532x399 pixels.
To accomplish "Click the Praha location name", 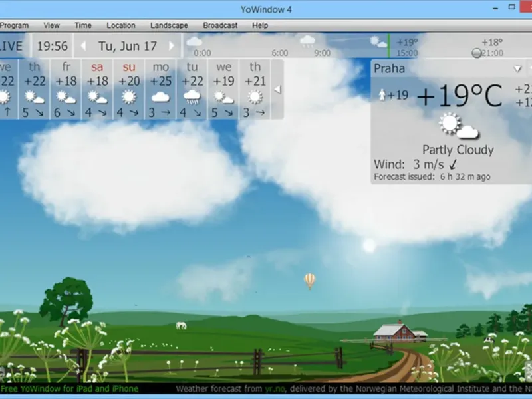I will [x=389, y=69].
